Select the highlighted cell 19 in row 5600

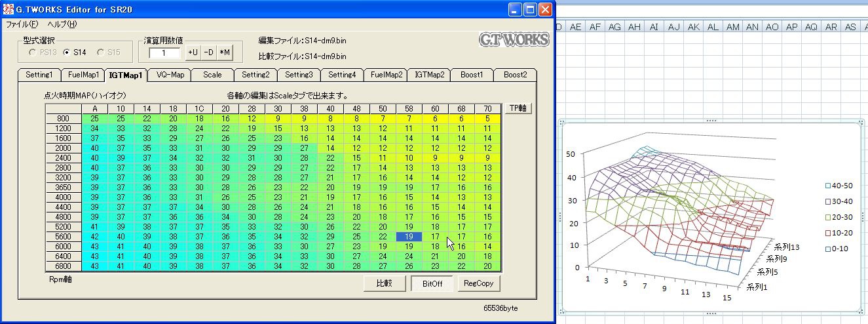tap(409, 237)
